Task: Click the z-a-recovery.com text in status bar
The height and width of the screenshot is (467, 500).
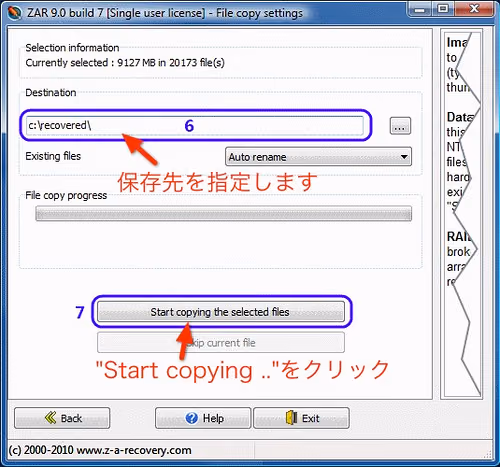Action: pyautogui.click(x=134, y=450)
